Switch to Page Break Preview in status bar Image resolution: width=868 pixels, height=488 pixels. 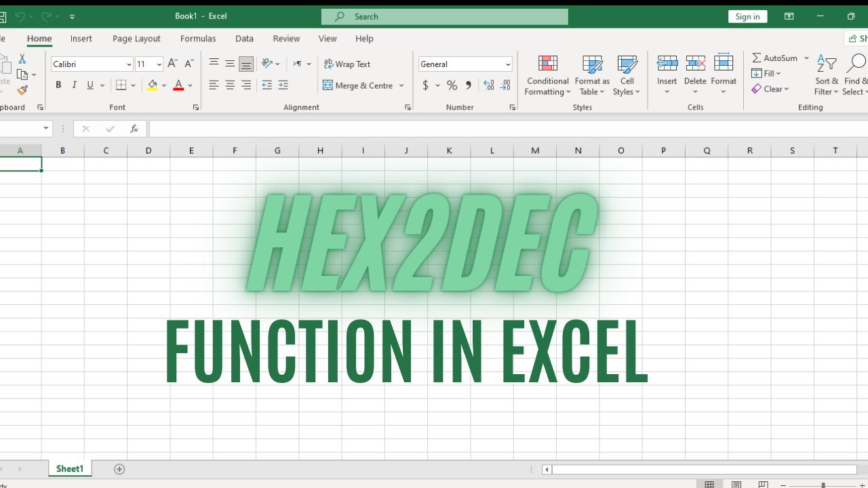(763, 485)
